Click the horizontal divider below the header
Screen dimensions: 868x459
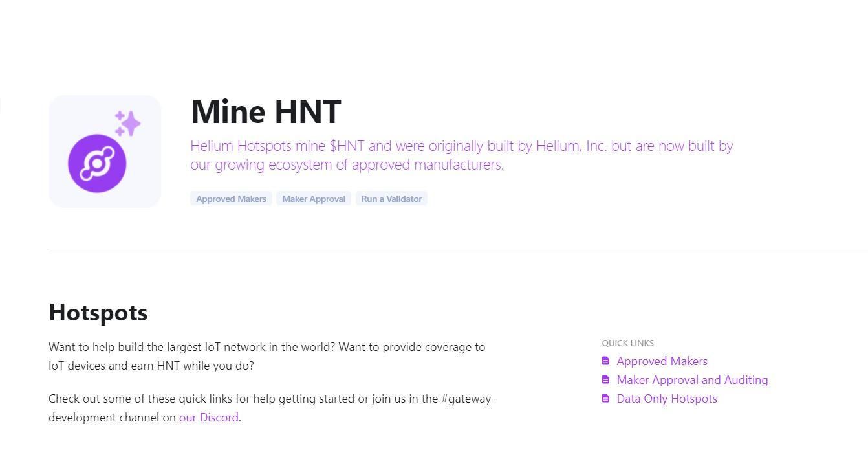click(x=458, y=252)
